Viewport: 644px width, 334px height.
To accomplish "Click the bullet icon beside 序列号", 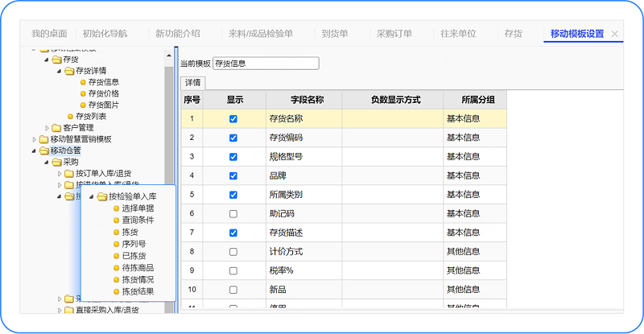I will pos(116,245).
